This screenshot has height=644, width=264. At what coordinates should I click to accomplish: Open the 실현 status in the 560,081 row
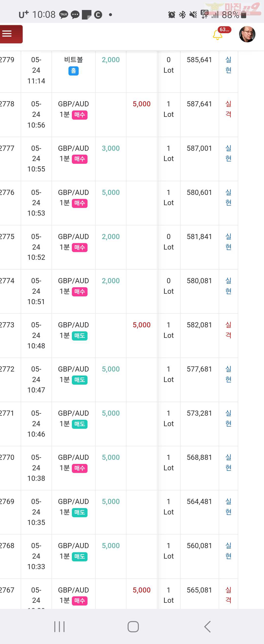click(228, 551)
